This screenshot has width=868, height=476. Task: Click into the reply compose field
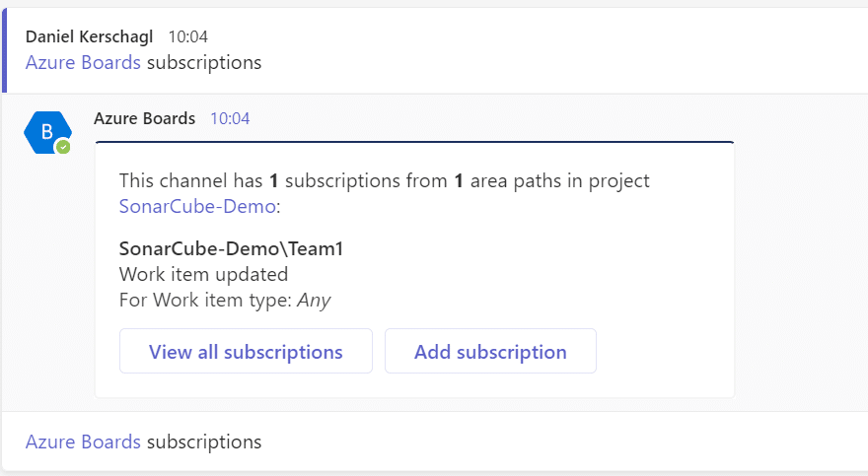434,442
